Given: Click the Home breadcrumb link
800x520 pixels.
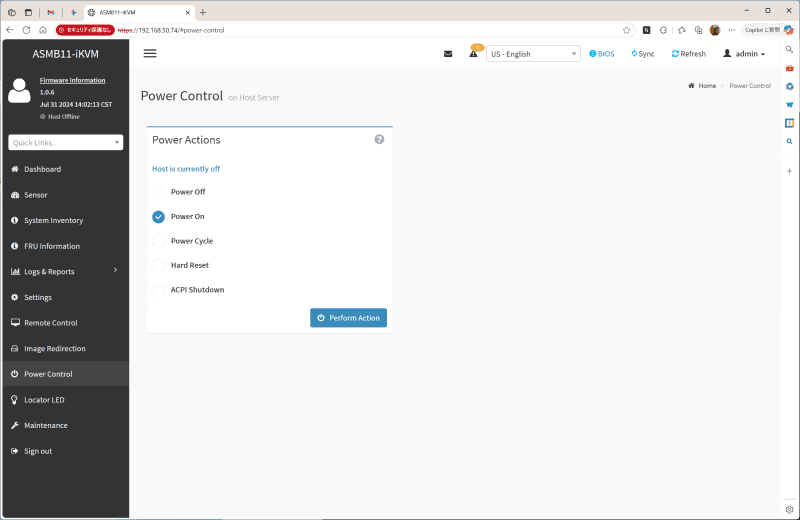Looking at the screenshot, I should 707,86.
